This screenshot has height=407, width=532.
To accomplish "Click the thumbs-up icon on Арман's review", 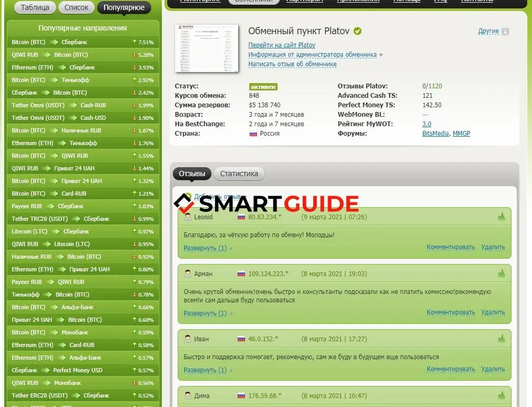I will pyautogui.click(x=502, y=273).
